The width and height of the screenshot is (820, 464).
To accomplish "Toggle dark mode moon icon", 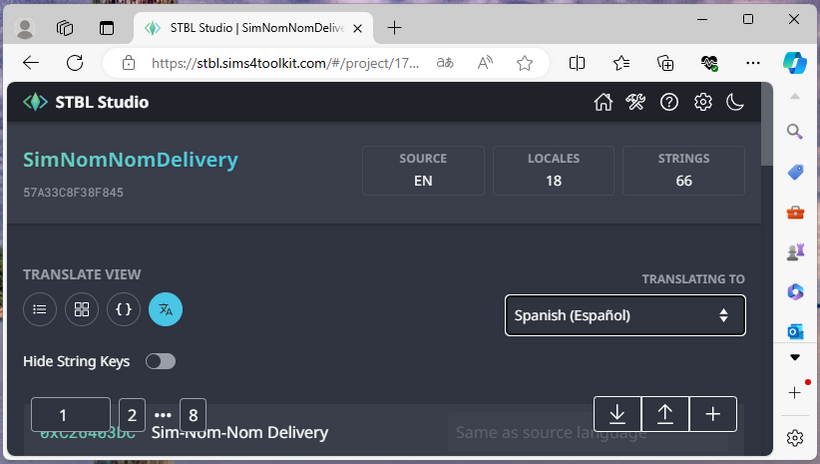I will click(x=735, y=102).
